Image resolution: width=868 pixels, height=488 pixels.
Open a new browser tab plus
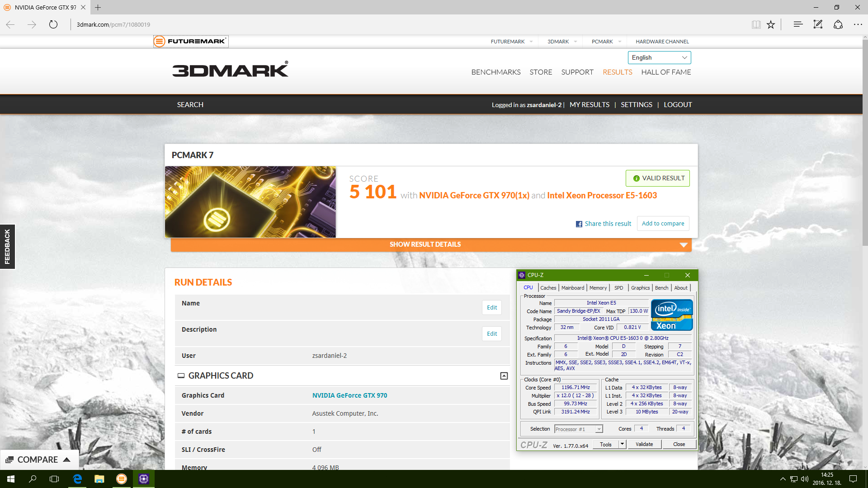(98, 7)
